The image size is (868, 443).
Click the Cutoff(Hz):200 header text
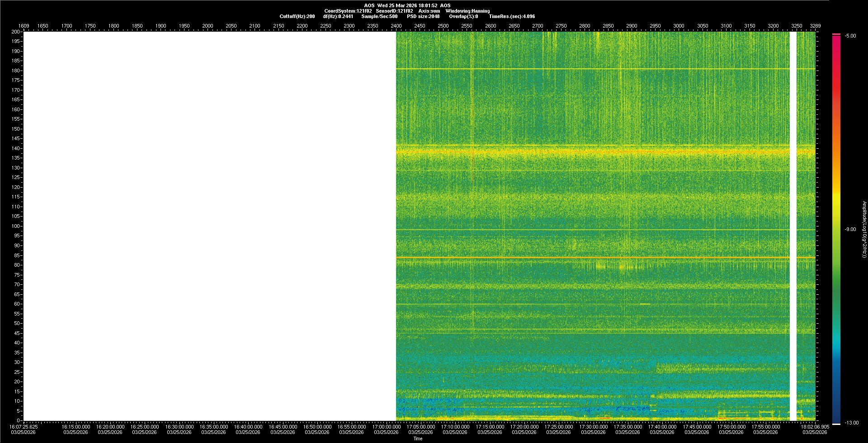297,16
